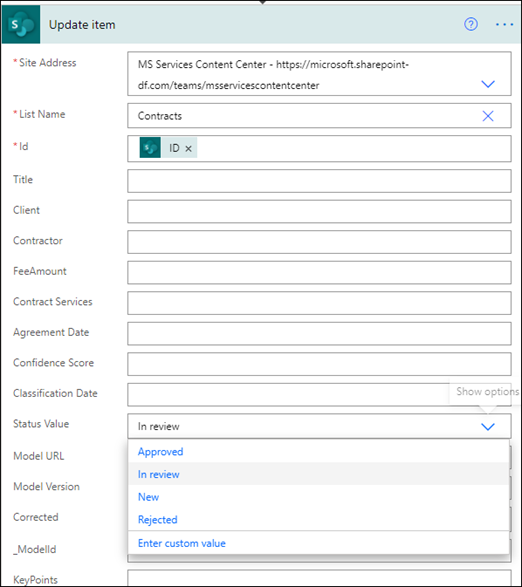Image resolution: width=522 pixels, height=587 pixels.
Task: Click the SharePoint icon in Update item header
Action: (21, 24)
